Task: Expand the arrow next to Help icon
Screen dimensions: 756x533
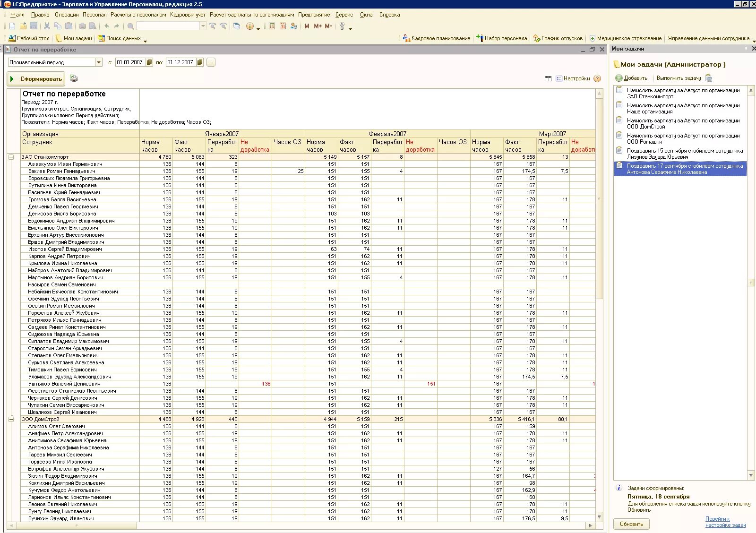Action: [258, 29]
